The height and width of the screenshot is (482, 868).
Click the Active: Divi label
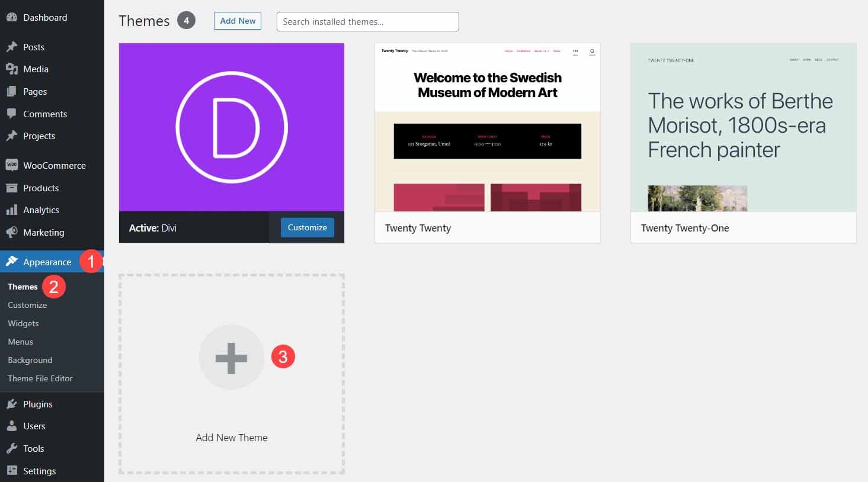coord(153,228)
